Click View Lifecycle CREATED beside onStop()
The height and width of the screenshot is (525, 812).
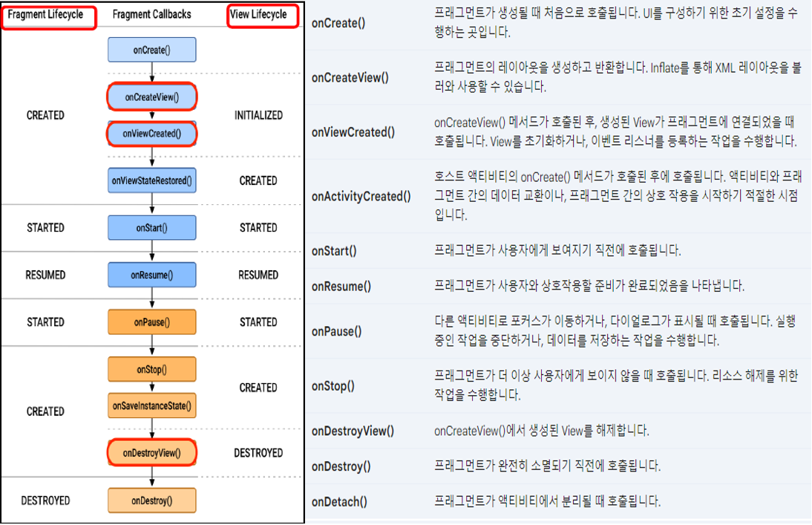click(258, 388)
